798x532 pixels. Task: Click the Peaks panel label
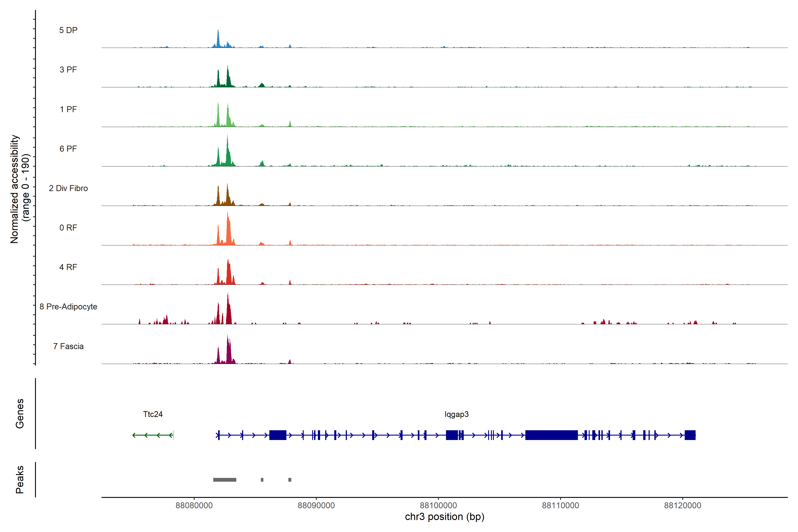tap(20, 479)
